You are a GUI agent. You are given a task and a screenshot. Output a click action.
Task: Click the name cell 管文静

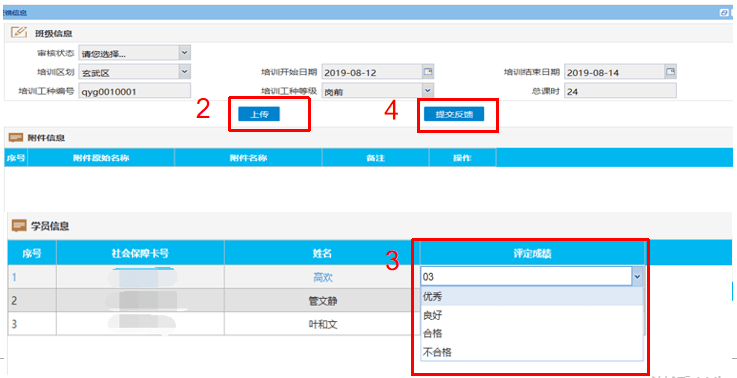[x=322, y=301]
